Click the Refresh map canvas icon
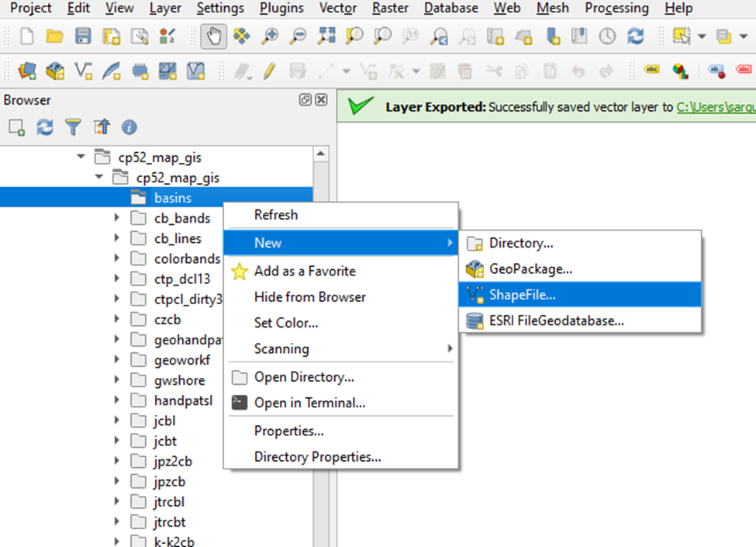 pos(636,36)
